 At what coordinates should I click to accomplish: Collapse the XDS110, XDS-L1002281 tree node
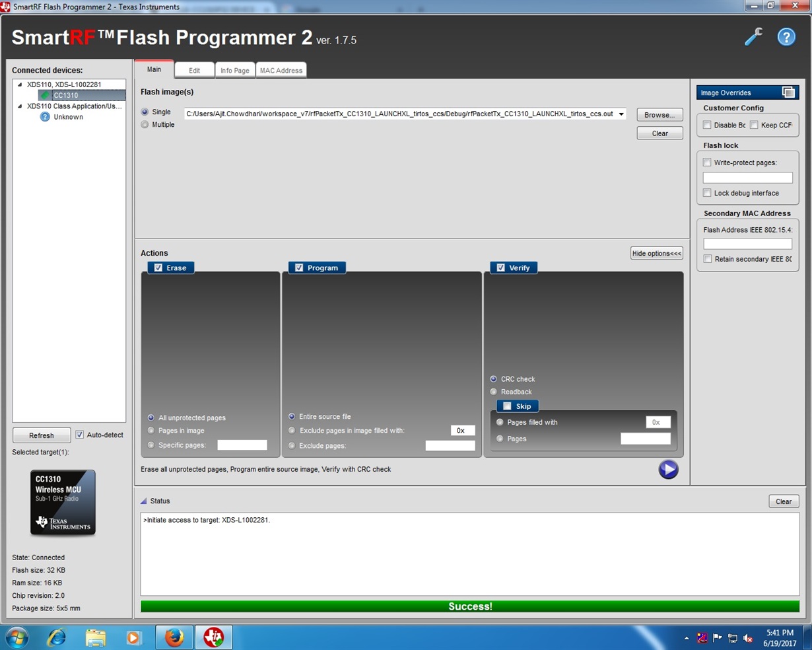pos(19,85)
